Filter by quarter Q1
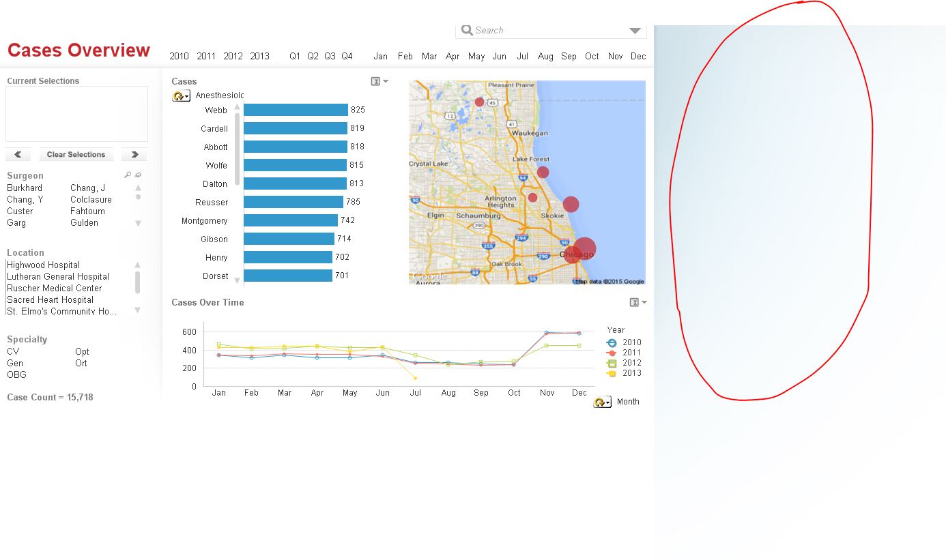The height and width of the screenshot is (560, 946). tap(295, 56)
